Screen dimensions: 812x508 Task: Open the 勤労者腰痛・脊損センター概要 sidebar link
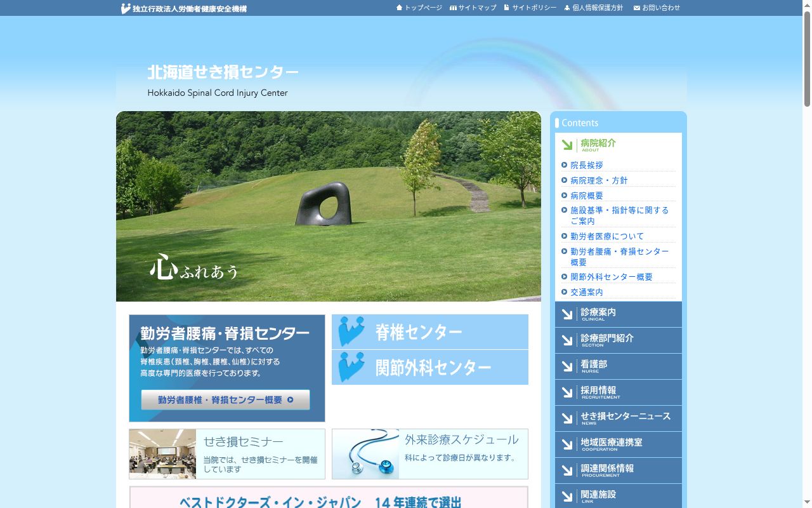click(x=619, y=257)
